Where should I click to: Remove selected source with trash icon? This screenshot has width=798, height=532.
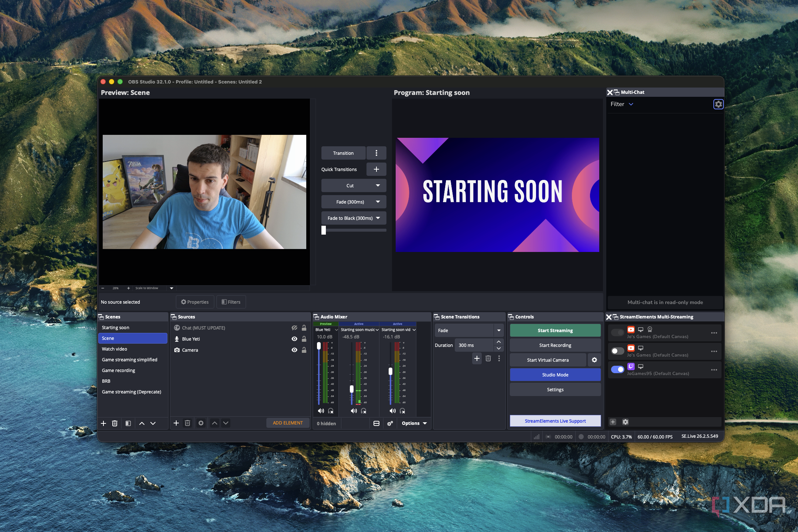click(x=187, y=423)
